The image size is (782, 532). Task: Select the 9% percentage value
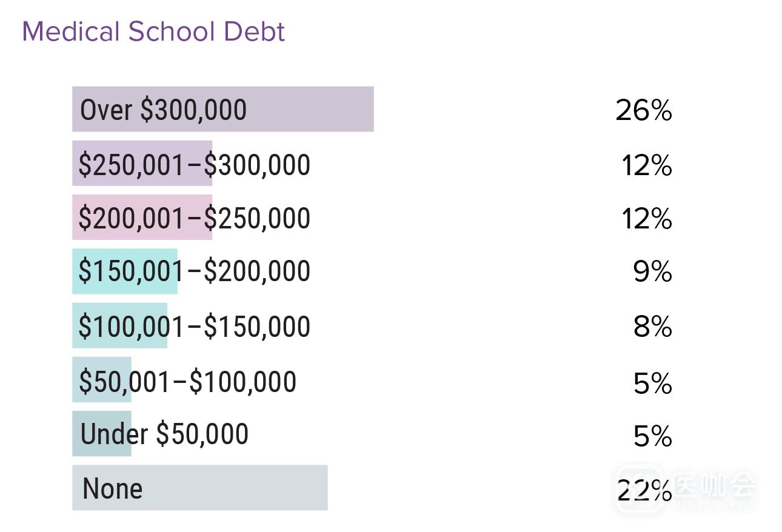pos(652,273)
